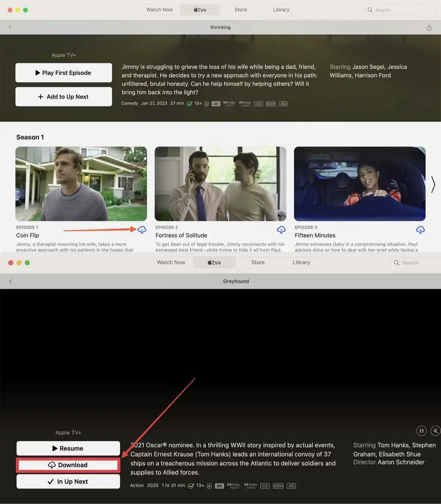Click the Dolby Atmos badge for Shrinking
Image resolution: width=441 pixels, height=504 pixels.
point(245,104)
